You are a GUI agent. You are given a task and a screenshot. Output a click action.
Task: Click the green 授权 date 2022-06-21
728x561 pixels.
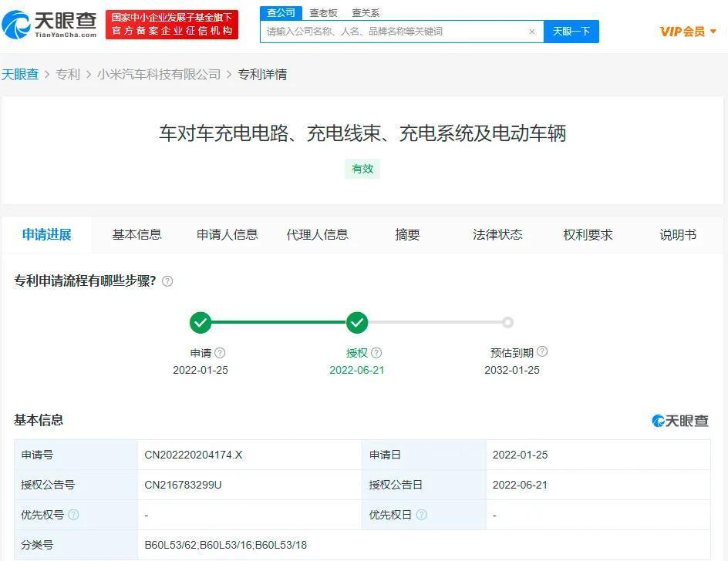click(357, 370)
